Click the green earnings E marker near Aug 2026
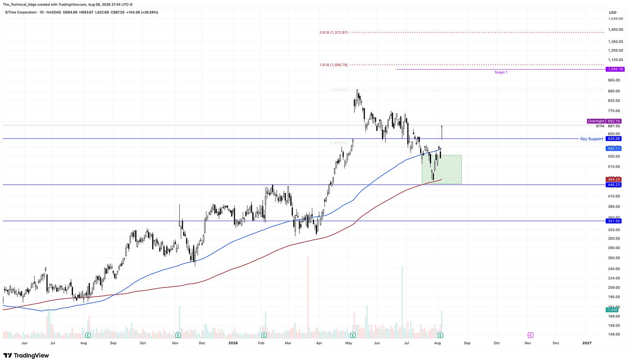 (x=440, y=335)
